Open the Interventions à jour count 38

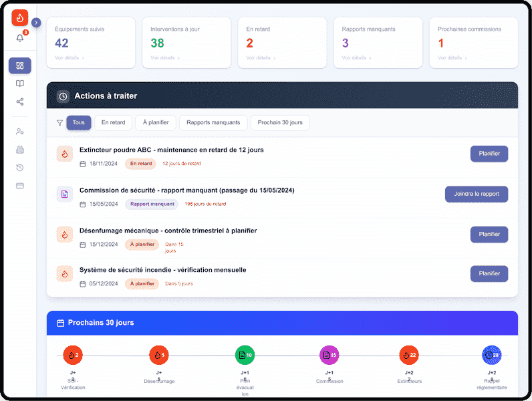click(157, 43)
